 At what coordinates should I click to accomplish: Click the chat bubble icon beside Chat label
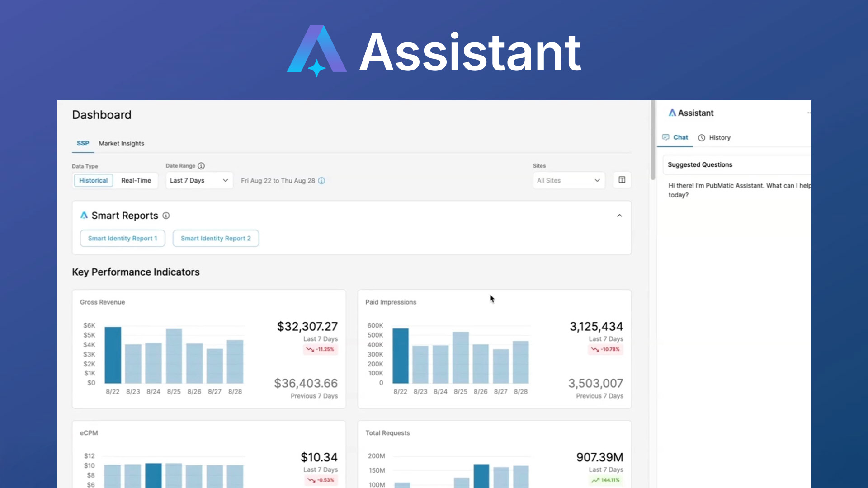click(666, 137)
